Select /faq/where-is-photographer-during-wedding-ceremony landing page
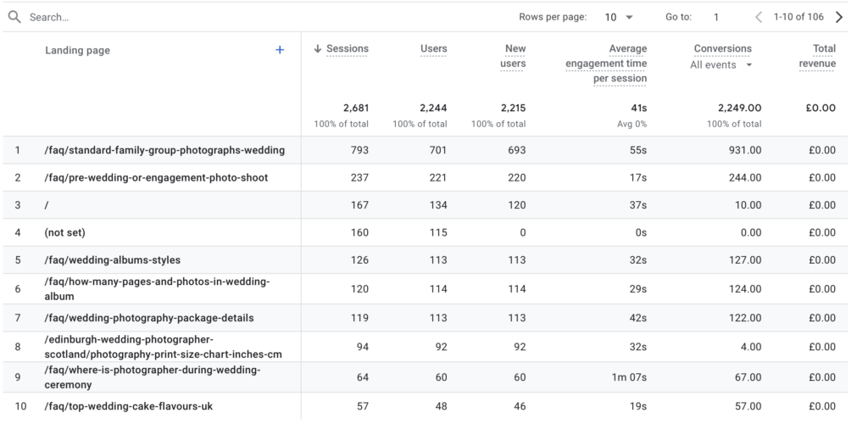 (153, 376)
